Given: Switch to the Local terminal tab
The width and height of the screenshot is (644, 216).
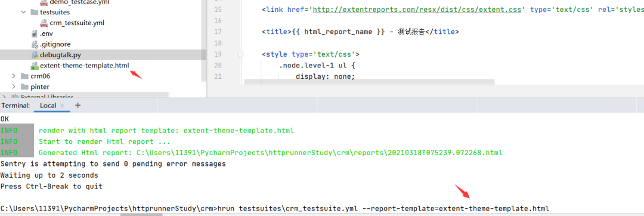Looking at the screenshot, I should [48, 106].
